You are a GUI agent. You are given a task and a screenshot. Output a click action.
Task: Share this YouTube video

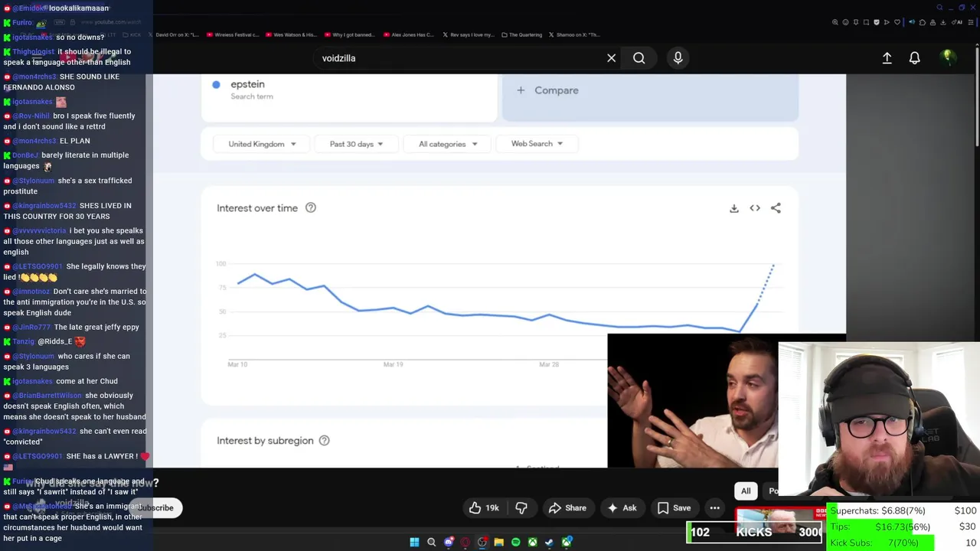(567, 508)
